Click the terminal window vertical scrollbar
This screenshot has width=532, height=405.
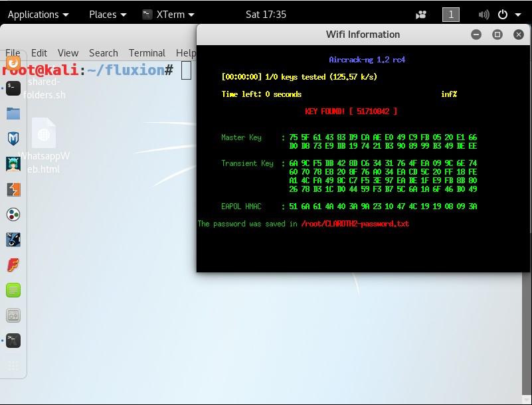pos(527,333)
